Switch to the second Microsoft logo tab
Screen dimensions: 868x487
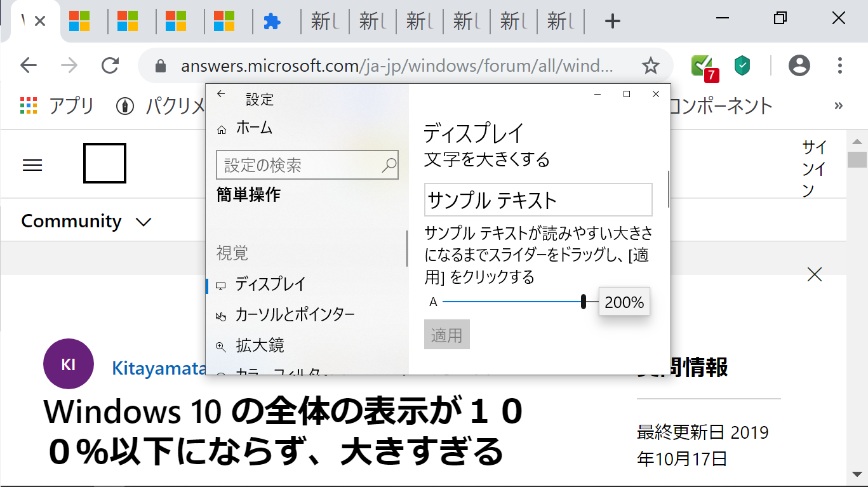[x=128, y=21]
